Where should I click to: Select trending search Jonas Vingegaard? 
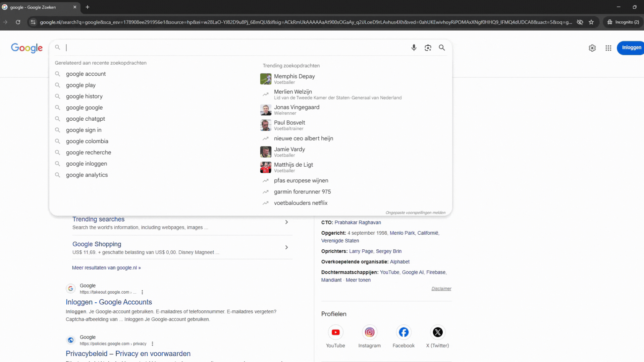(297, 107)
